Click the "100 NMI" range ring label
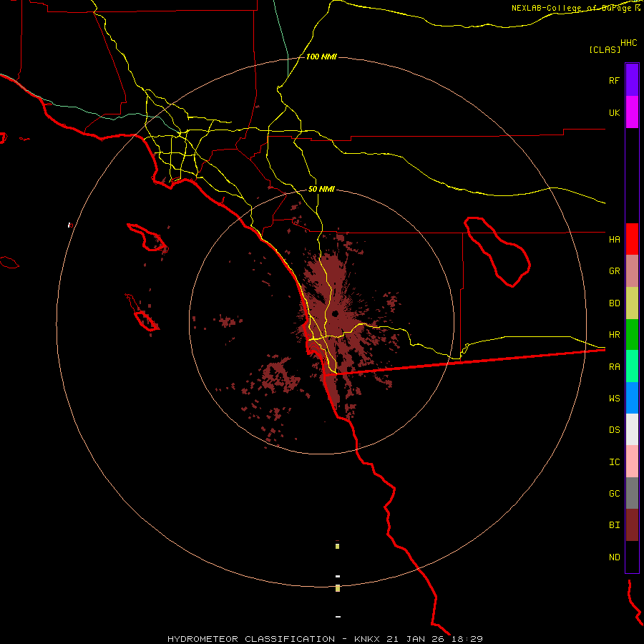Viewport: 644px width, 644px height. pos(321,57)
